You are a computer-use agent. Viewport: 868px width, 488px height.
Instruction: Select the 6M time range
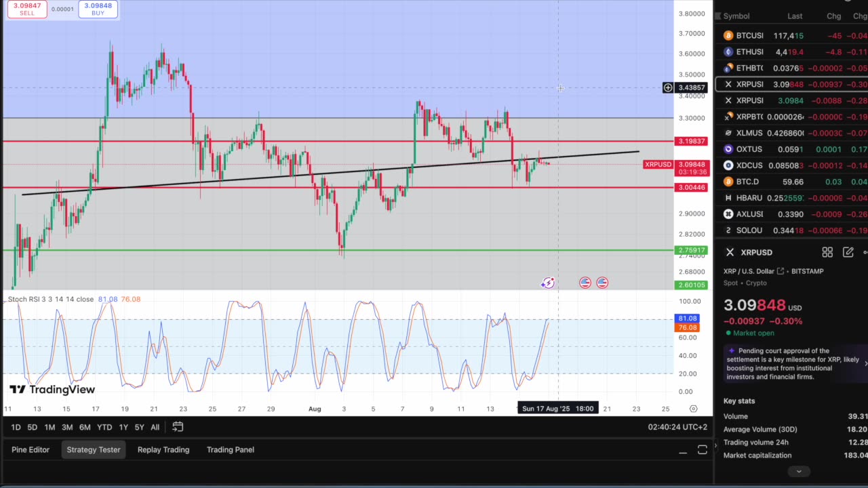(85, 427)
